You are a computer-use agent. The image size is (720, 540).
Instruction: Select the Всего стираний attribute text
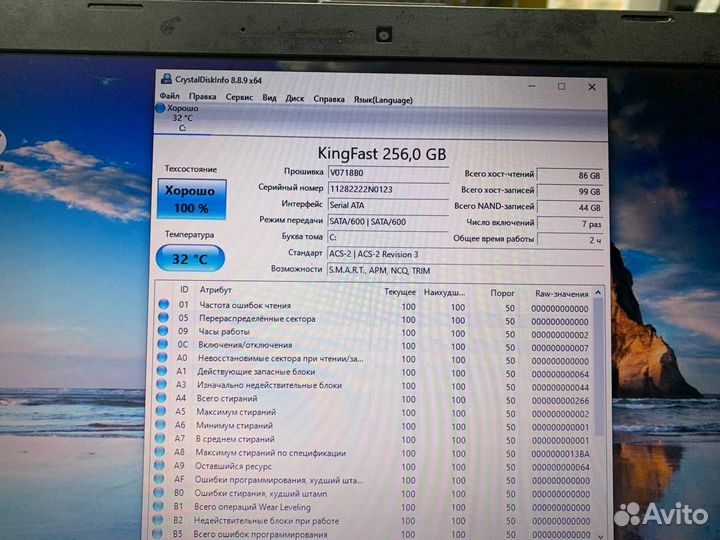point(227,399)
